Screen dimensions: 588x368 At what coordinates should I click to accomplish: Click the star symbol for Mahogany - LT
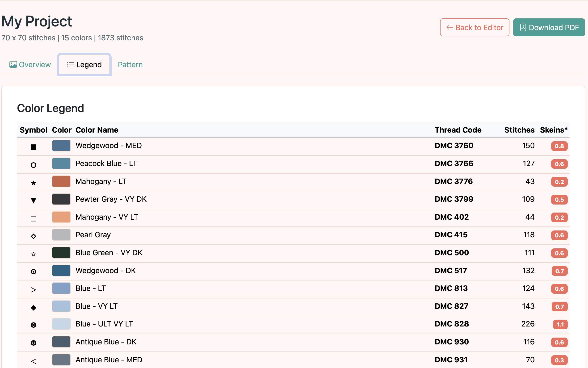pos(34,182)
